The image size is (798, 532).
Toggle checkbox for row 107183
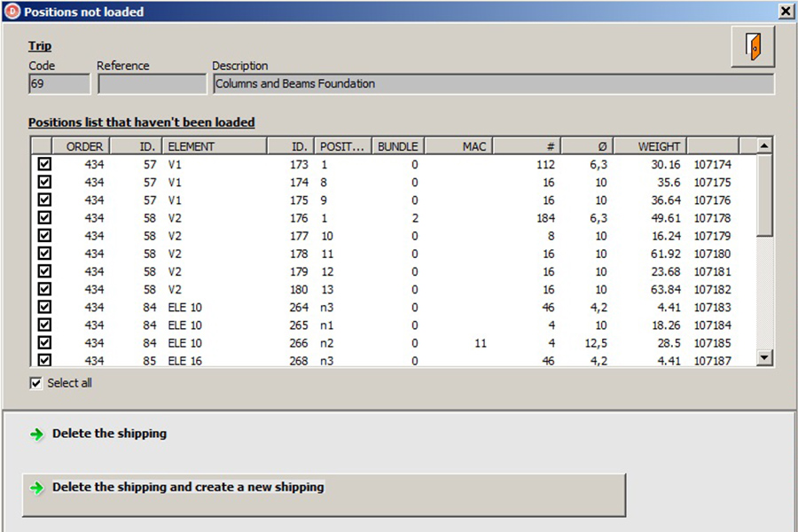tap(44, 307)
